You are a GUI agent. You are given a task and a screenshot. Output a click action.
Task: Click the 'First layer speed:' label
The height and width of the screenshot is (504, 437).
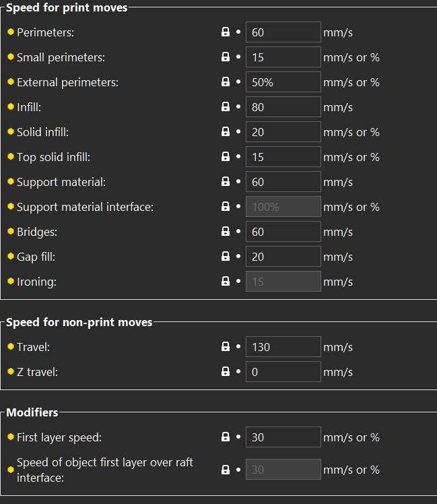tap(59, 437)
